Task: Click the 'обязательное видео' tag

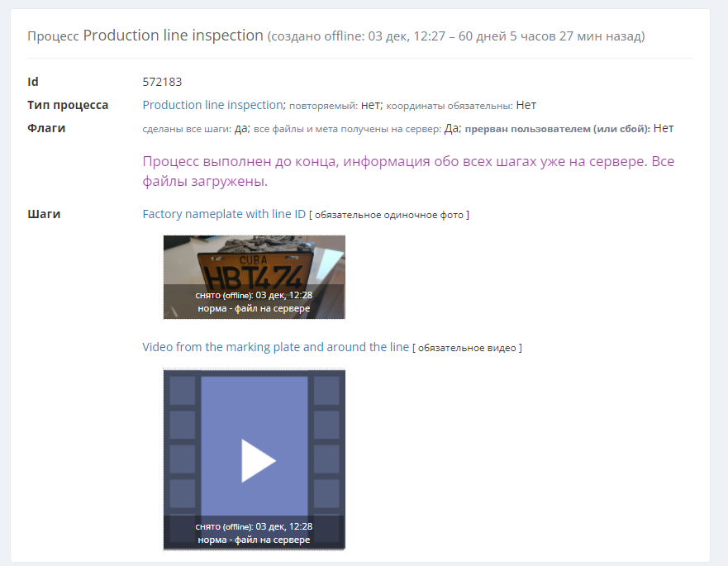Action: click(467, 348)
